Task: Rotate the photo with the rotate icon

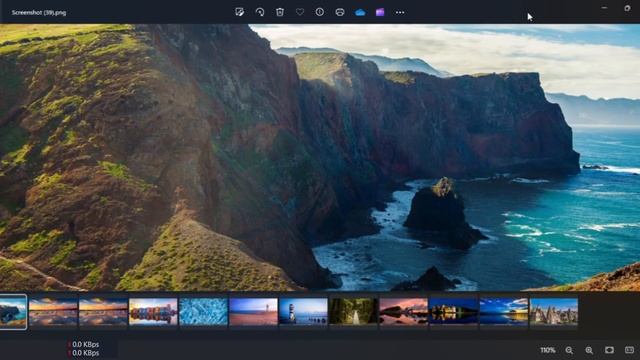Action: click(x=260, y=12)
